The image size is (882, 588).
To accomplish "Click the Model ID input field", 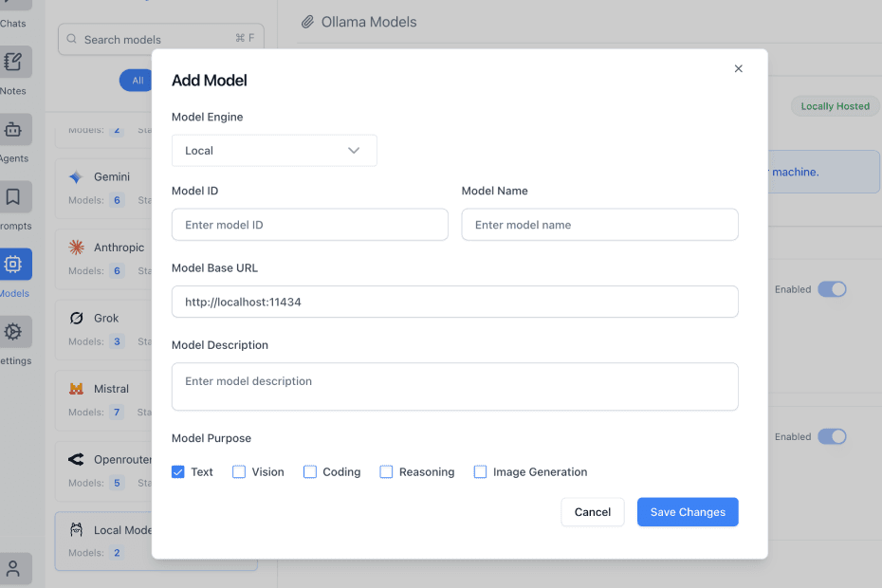I will (309, 225).
